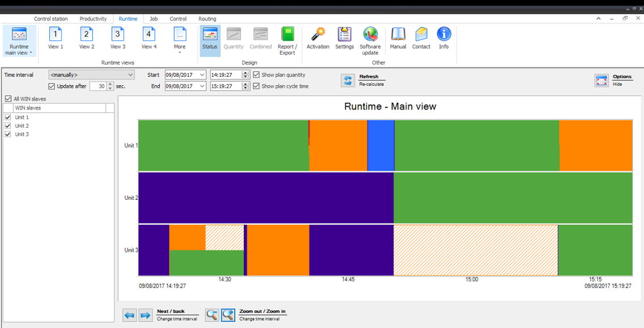Click the Refresh re-calculate icon
The height and width of the screenshot is (328, 644).
pos(348,80)
